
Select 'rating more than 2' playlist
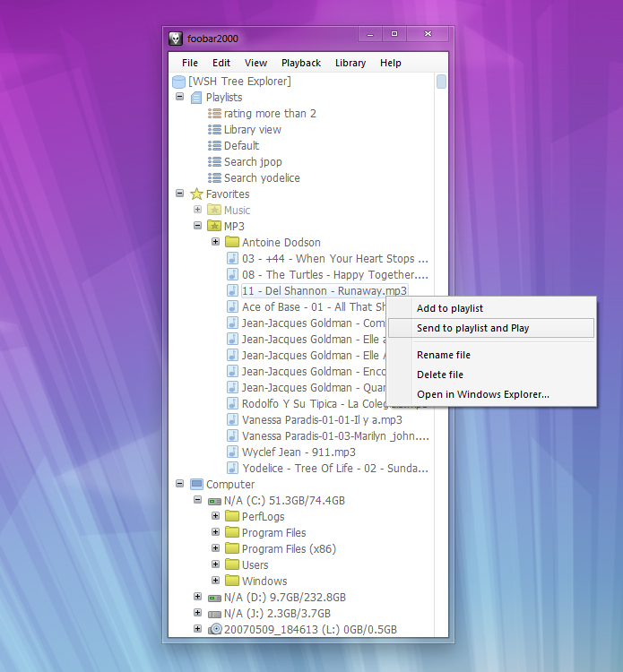(x=270, y=114)
